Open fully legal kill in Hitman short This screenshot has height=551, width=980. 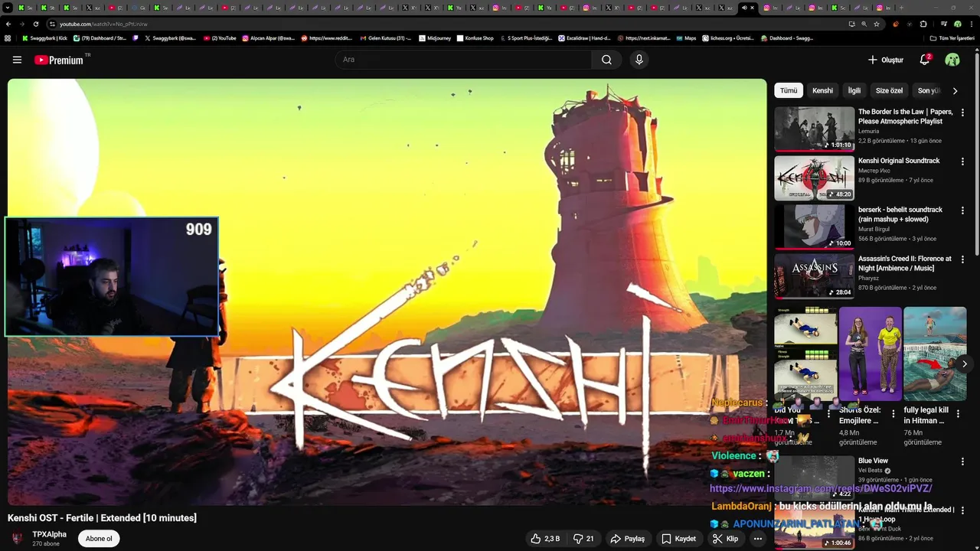click(x=935, y=354)
